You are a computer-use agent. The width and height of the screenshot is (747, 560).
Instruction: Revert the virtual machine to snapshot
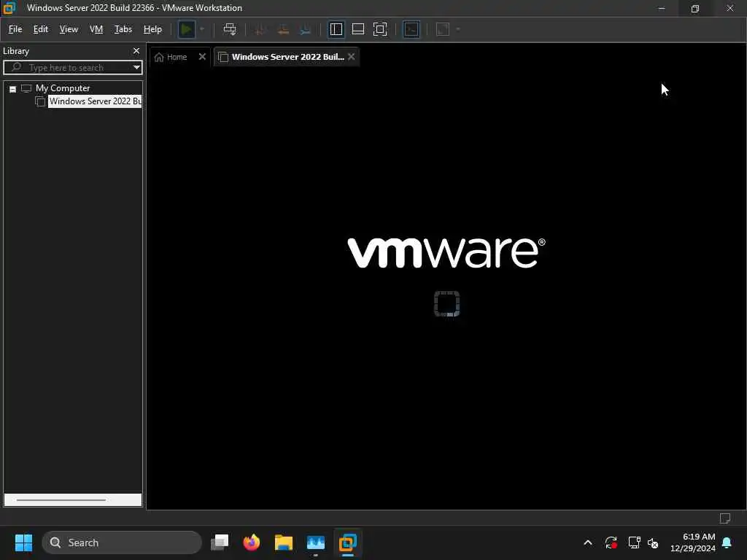(x=283, y=29)
